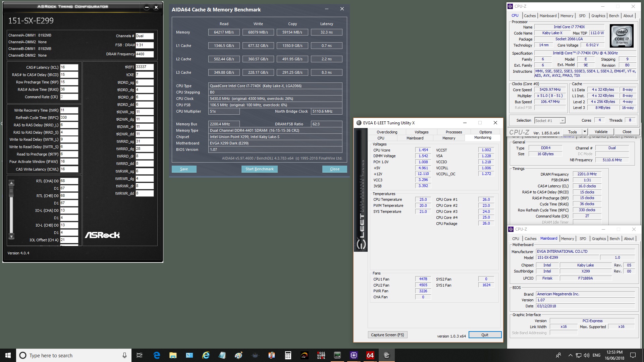Image resolution: width=644 pixels, height=362 pixels.
Task: Click the CAS# Latency (tCL) field in ASRock
Action: coord(69,67)
